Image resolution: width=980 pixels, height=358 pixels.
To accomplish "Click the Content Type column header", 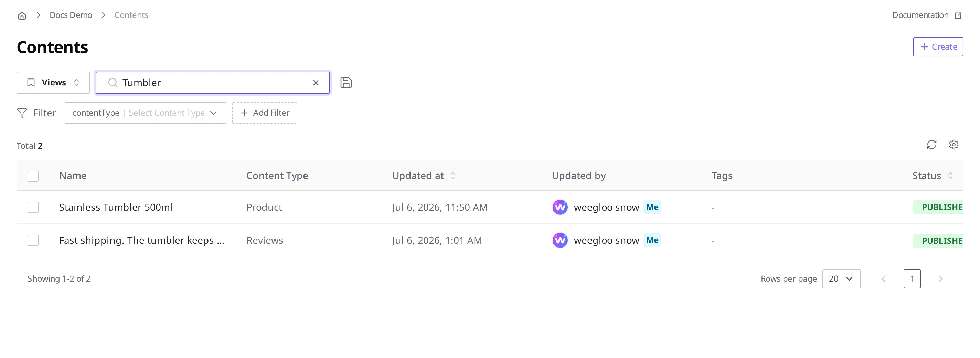I will (x=277, y=176).
